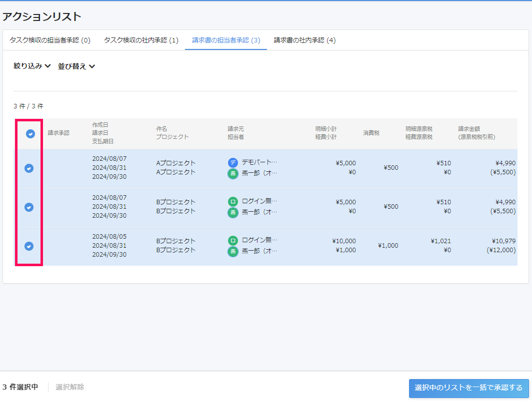Click the 件名 プロジェクト column header
The width and height of the screenshot is (532, 403).
coord(172,133)
